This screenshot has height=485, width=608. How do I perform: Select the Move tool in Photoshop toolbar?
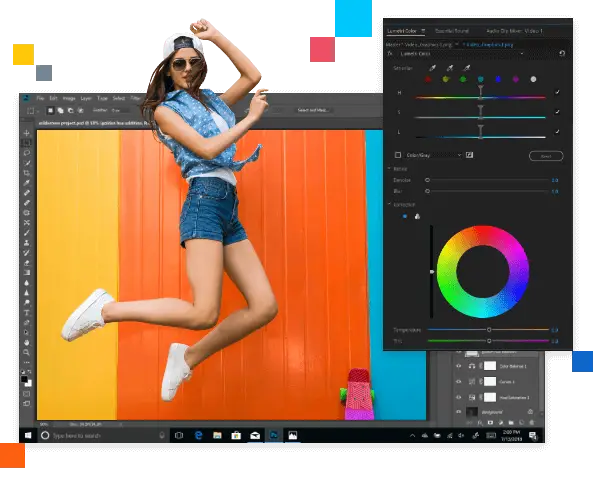27,133
